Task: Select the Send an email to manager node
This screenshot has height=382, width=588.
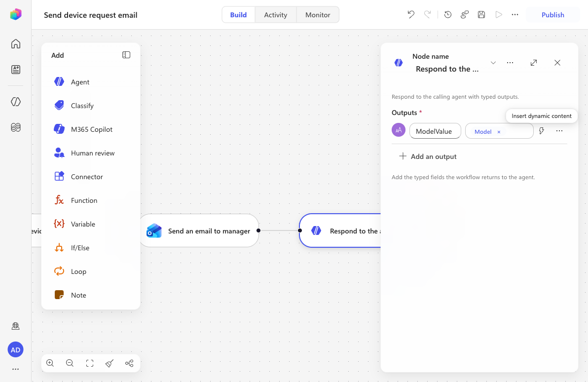Action: (x=199, y=230)
